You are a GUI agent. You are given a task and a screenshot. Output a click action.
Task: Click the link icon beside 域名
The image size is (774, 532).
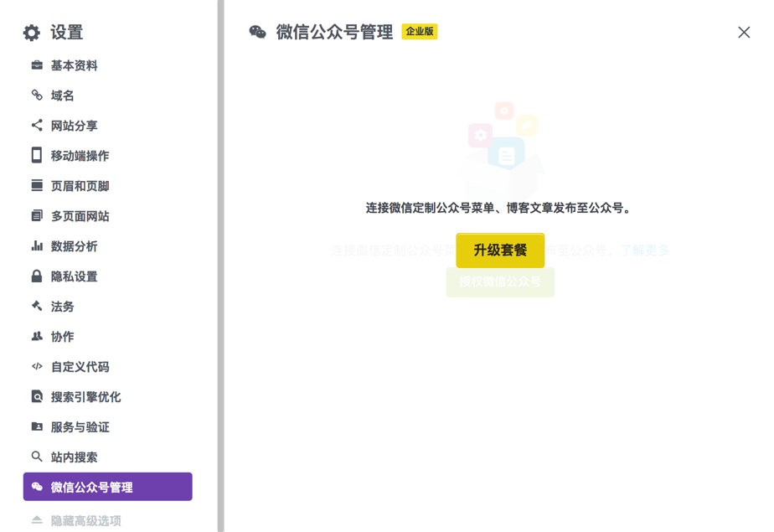coord(37,95)
